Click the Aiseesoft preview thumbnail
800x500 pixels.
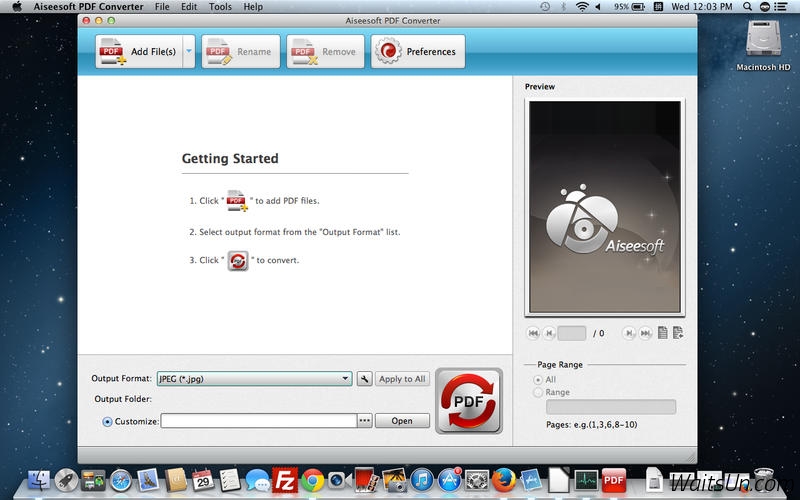click(605, 207)
